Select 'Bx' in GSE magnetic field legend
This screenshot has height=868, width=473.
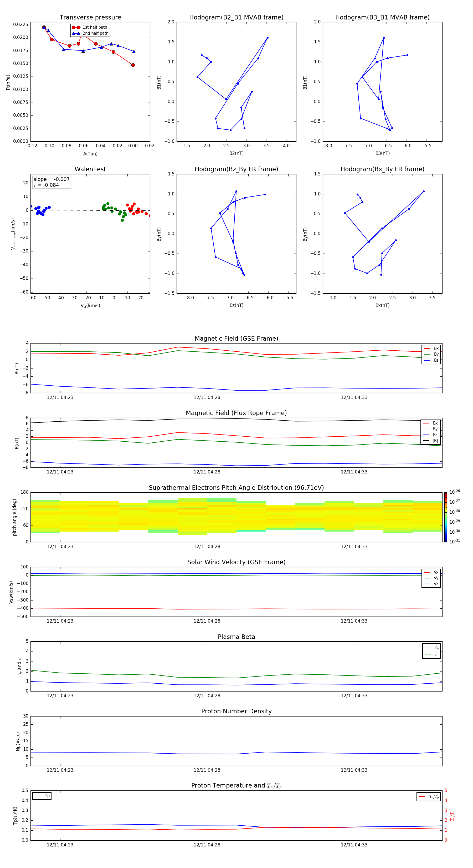click(x=431, y=349)
